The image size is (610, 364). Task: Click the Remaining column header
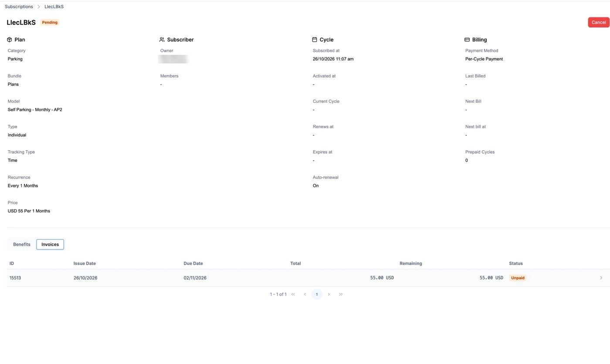click(x=410, y=263)
